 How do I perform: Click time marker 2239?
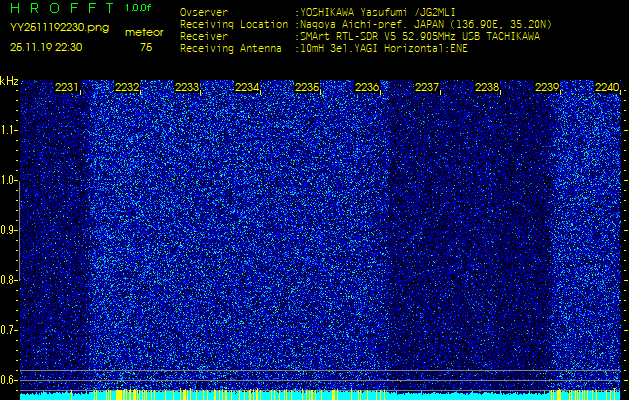[547, 87]
